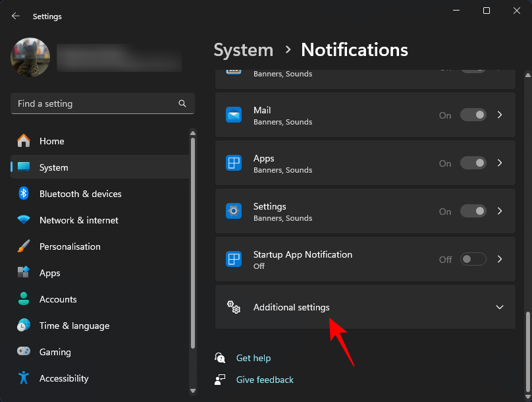Open Settings notification details chevron
This screenshot has width=532, height=402.
(500, 211)
